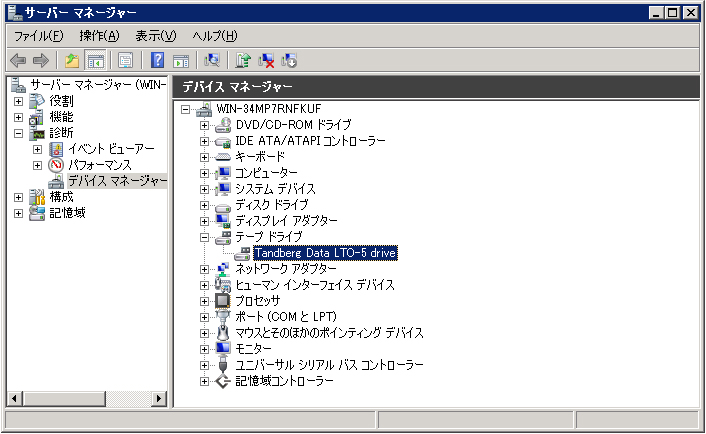Click the プロセッサ chip icon
Screen dimensions: 706x434
tap(223, 301)
